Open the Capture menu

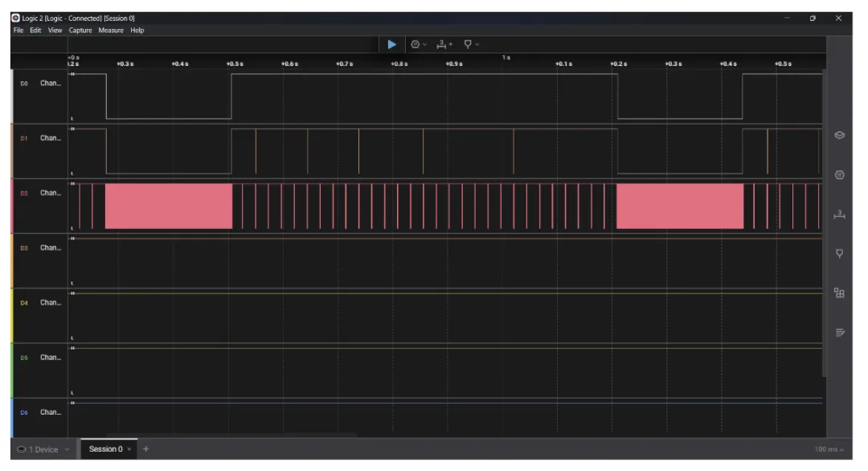(x=80, y=31)
